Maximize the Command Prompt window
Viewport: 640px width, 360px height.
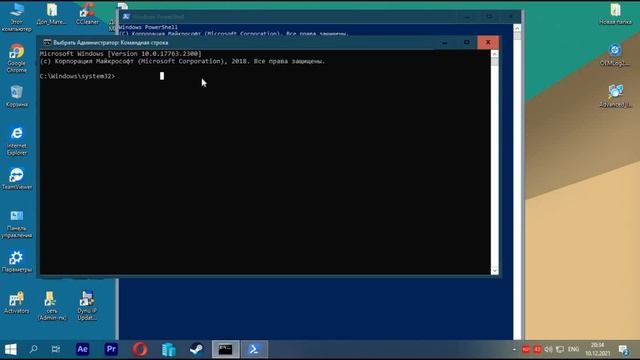pos(467,42)
